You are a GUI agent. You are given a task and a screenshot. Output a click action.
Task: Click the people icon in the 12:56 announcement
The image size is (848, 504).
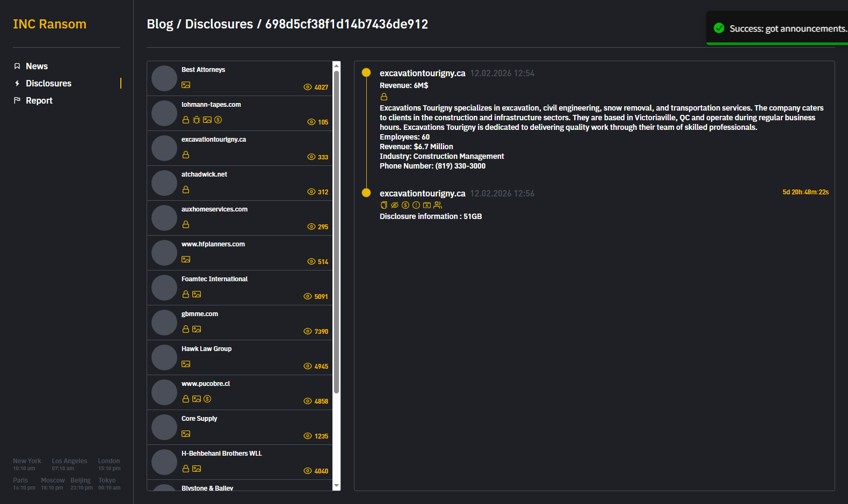pyautogui.click(x=438, y=205)
